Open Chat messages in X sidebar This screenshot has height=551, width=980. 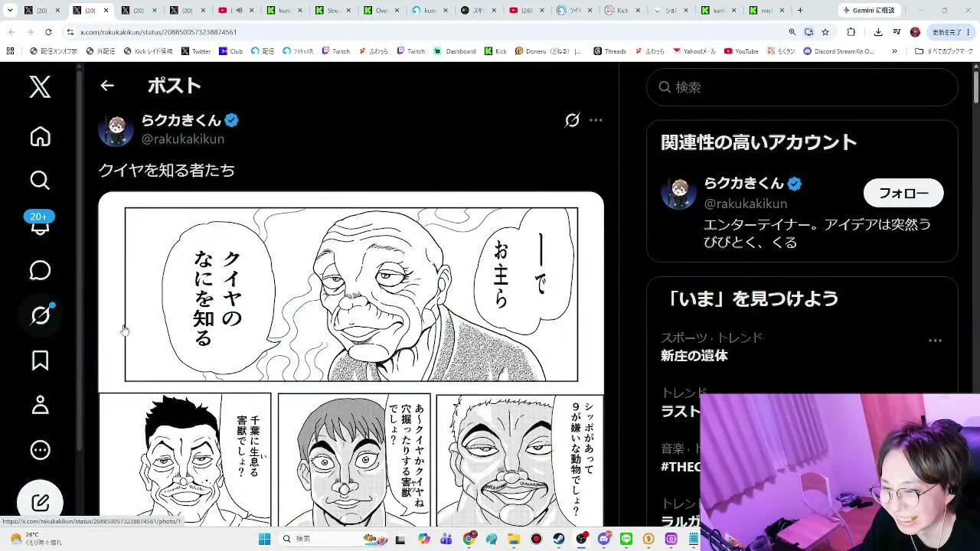click(x=40, y=271)
